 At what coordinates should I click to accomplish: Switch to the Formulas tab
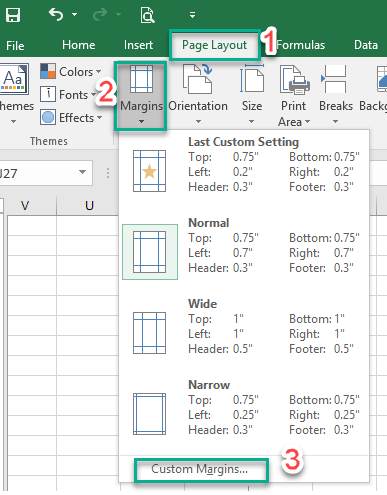[301, 45]
